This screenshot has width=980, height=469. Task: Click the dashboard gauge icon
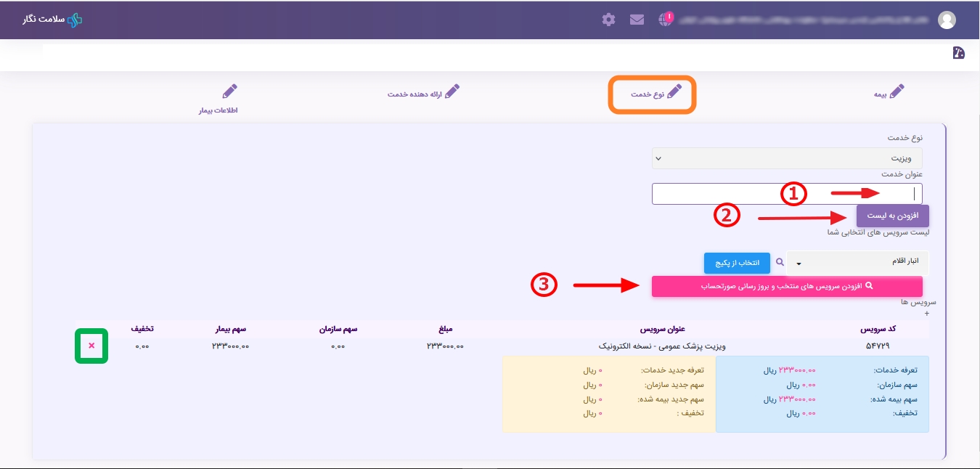[x=958, y=52]
